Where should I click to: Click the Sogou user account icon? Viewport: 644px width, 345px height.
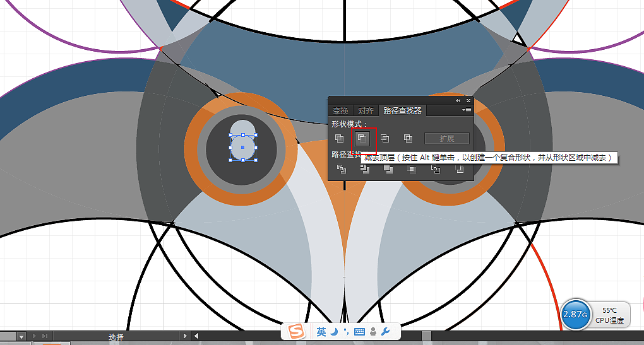pyautogui.click(x=373, y=332)
